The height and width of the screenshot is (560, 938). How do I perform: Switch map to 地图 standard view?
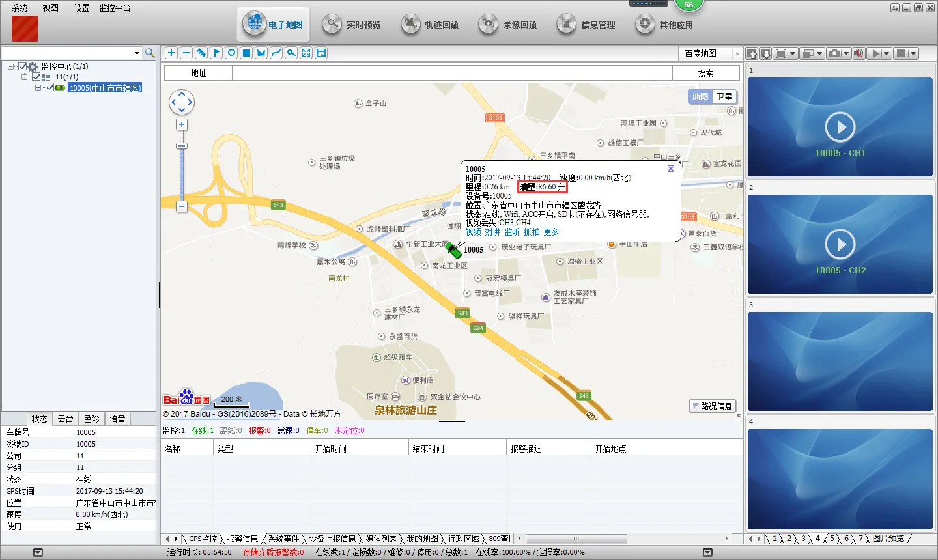[x=700, y=97]
